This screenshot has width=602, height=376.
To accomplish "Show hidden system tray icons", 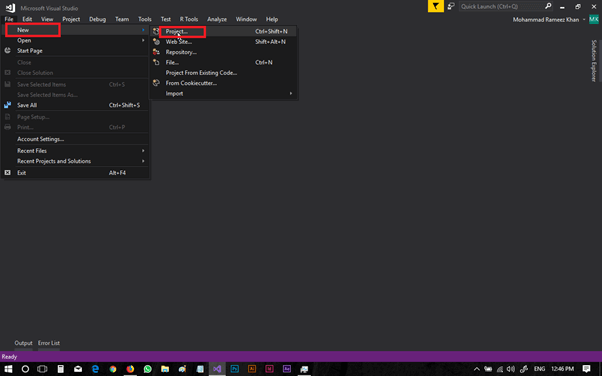I will click(476, 369).
